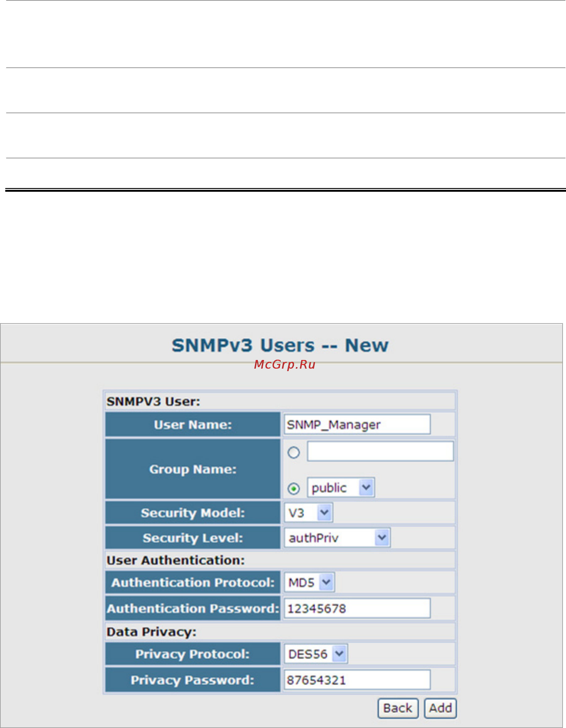Open the Privacy Protocol DES56 dropdown
566x728 pixels.
point(316,654)
